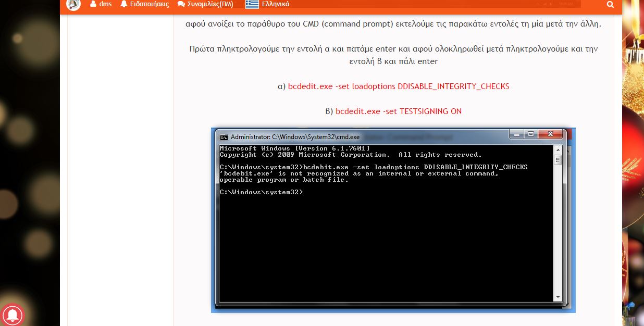Click the 'is not recognized' error line in the screenshot
Image resolution: width=644 pixels, height=326 pixels.
[x=359, y=173]
